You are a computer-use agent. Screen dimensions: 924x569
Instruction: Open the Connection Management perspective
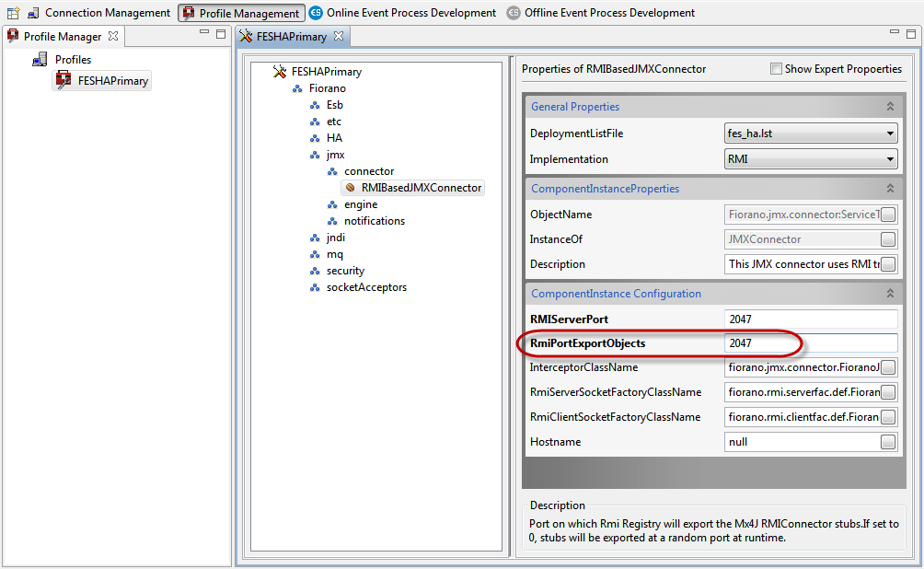(x=99, y=12)
